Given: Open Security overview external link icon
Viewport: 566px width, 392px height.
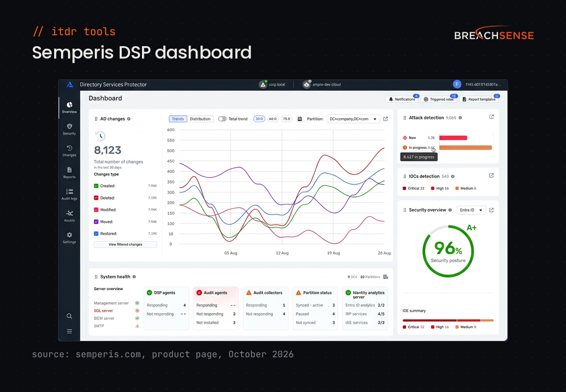Looking at the screenshot, I should pyautogui.click(x=492, y=210).
